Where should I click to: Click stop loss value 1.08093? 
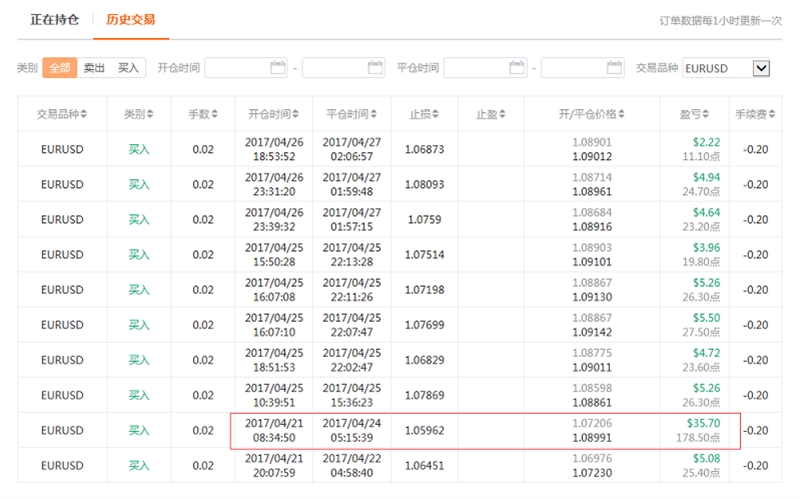click(x=424, y=185)
